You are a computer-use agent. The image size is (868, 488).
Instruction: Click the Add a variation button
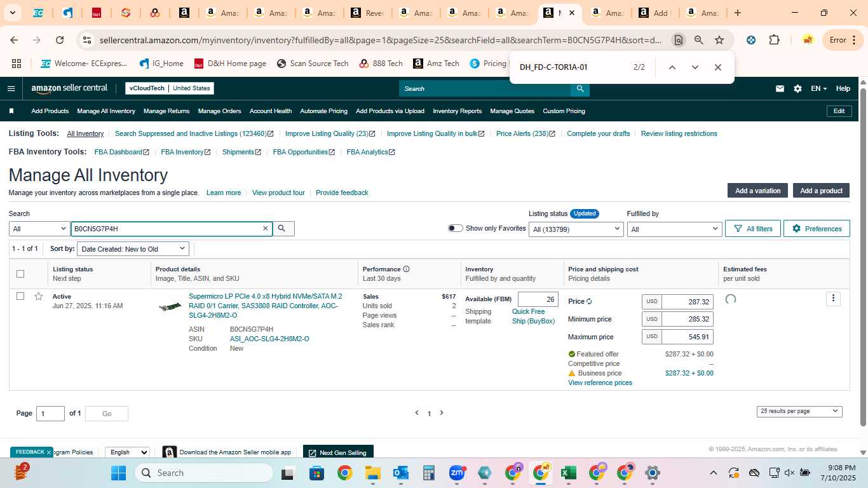coord(757,191)
